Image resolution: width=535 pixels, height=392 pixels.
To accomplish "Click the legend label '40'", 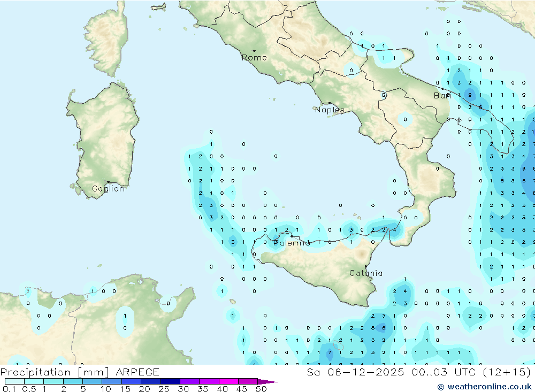I will (223, 389).
